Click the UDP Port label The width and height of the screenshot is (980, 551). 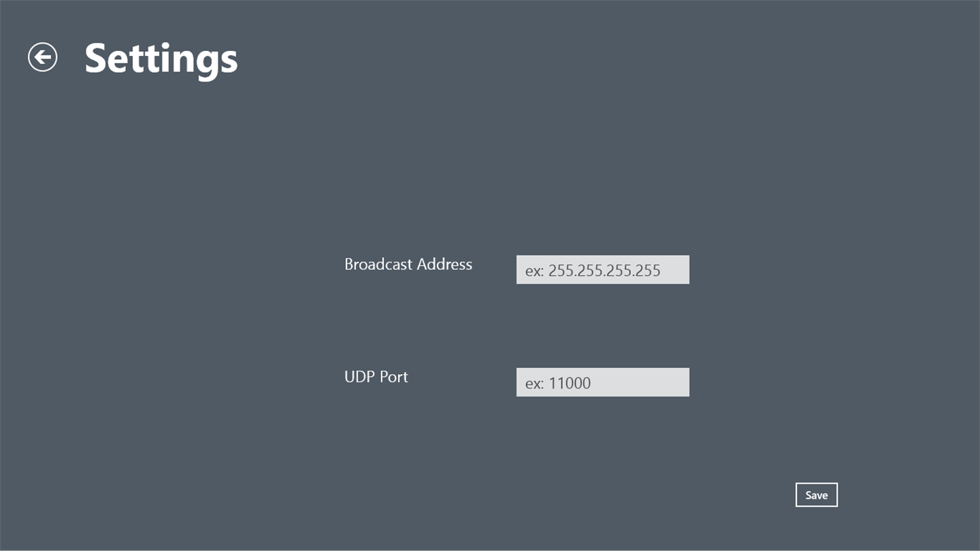click(x=376, y=377)
